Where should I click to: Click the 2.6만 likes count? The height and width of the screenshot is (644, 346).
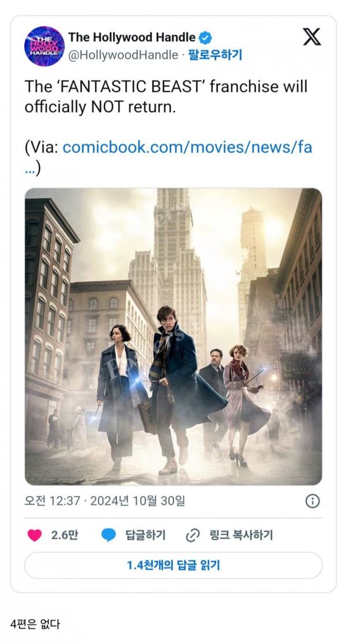point(65,535)
